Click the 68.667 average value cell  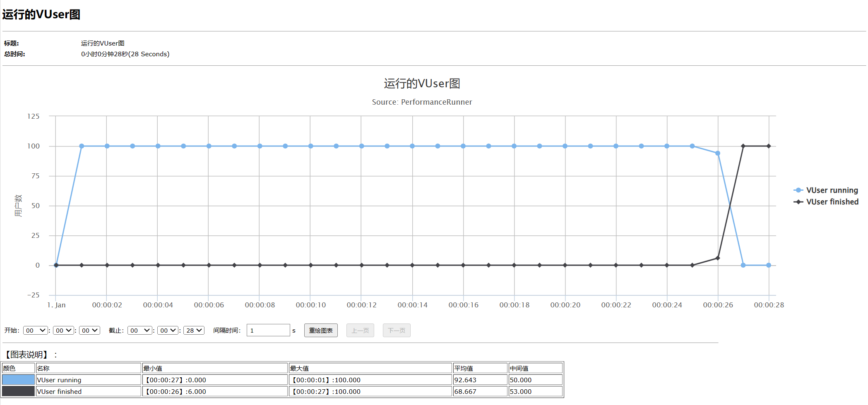[x=480, y=391]
